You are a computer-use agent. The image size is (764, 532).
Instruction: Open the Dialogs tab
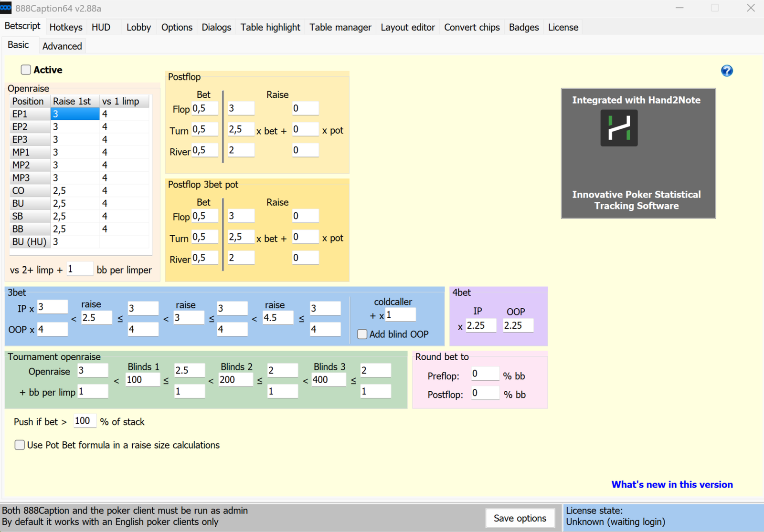coord(216,27)
